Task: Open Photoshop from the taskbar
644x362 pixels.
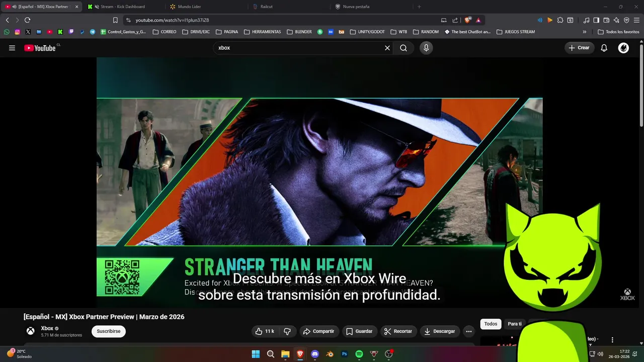Action: (x=345, y=354)
